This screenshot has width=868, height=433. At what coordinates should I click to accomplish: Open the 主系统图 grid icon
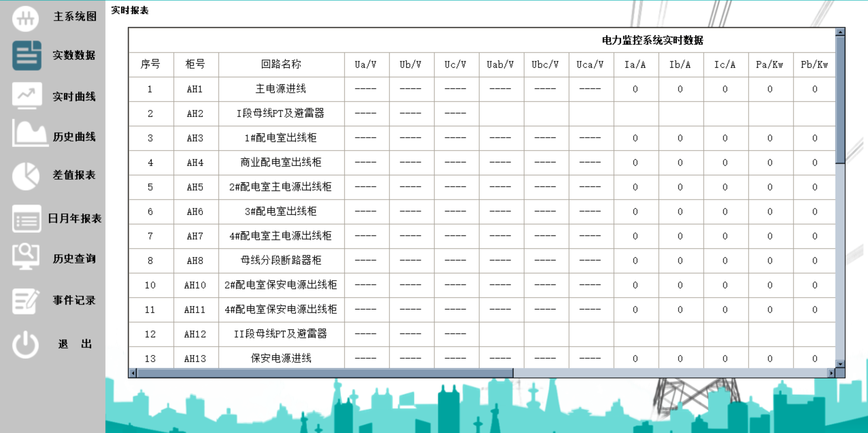coord(26,18)
